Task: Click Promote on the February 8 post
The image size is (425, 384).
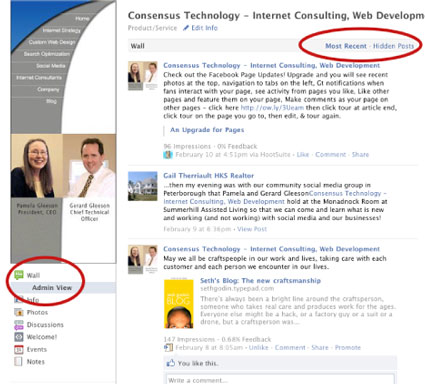Action: (x=348, y=348)
